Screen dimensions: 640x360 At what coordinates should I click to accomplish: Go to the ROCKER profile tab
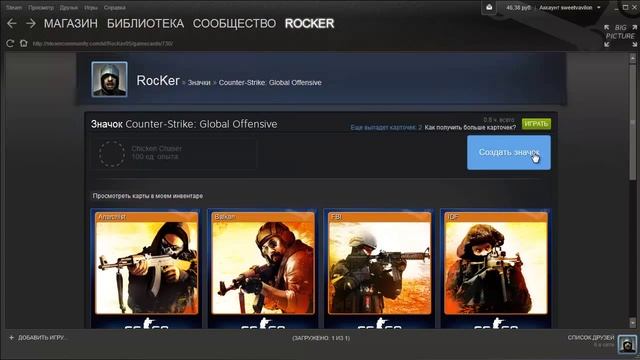309,24
